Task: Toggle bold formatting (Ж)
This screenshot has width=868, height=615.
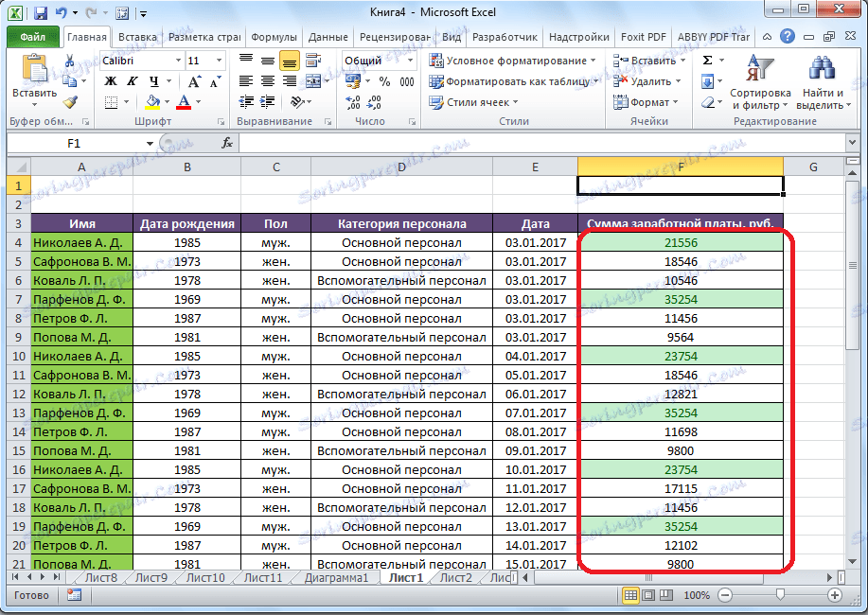Action: tap(110, 81)
